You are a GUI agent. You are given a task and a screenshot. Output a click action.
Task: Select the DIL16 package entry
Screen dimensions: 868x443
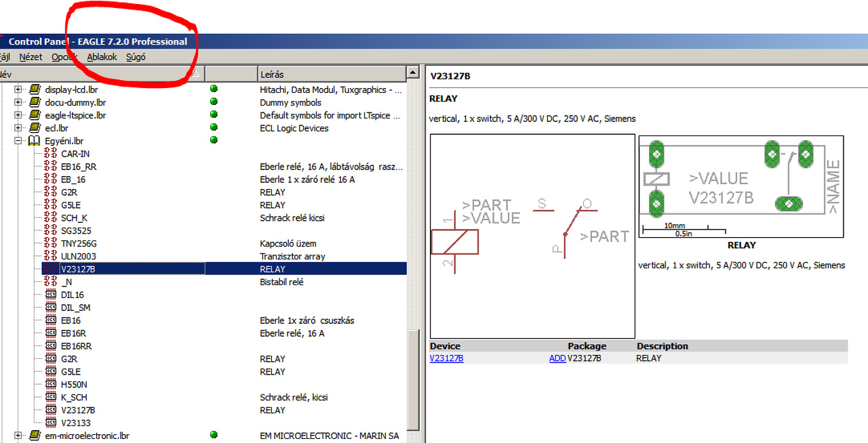point(73,295)
